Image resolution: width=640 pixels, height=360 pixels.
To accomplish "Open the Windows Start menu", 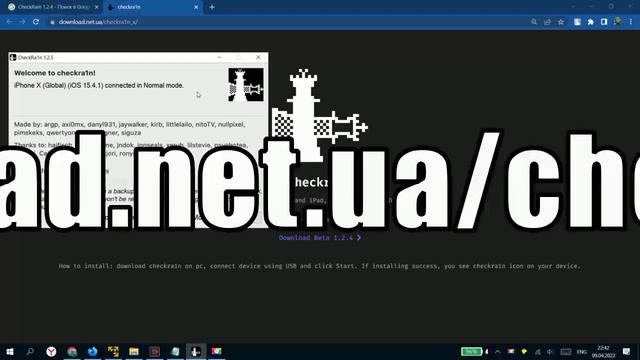I will [x=10, y=351].
